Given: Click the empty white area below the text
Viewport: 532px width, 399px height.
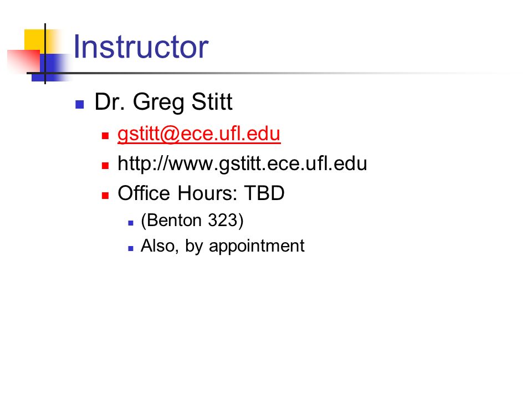Looking at the screenshot, I should [266, 326].
